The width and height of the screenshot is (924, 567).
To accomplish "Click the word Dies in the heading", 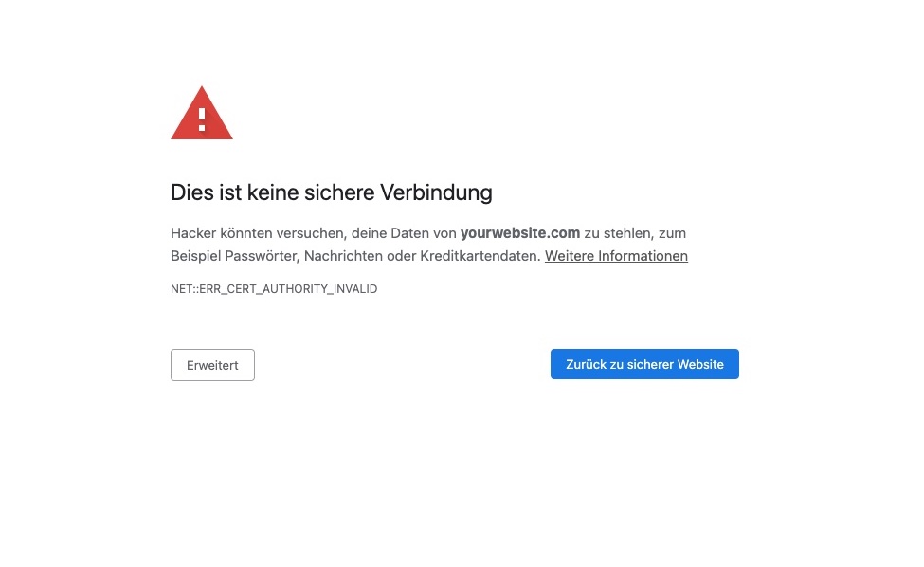I will [192, 192].
